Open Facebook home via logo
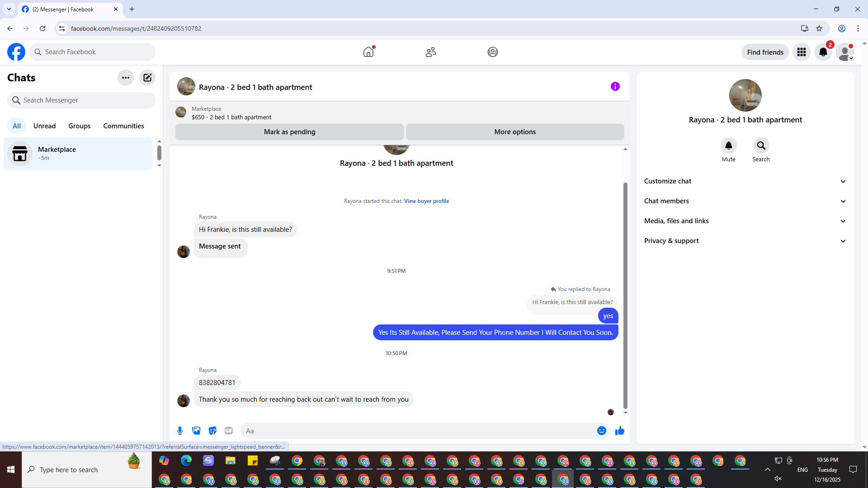Image resolution: width=868 pixels, height=488 pixels. tap(16, 52)
